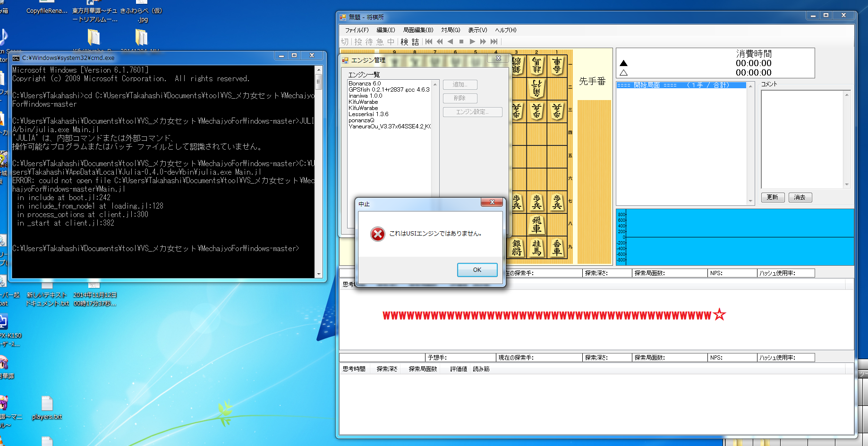Click the 読み筋 column header in the lower pane

click(481, 369)
